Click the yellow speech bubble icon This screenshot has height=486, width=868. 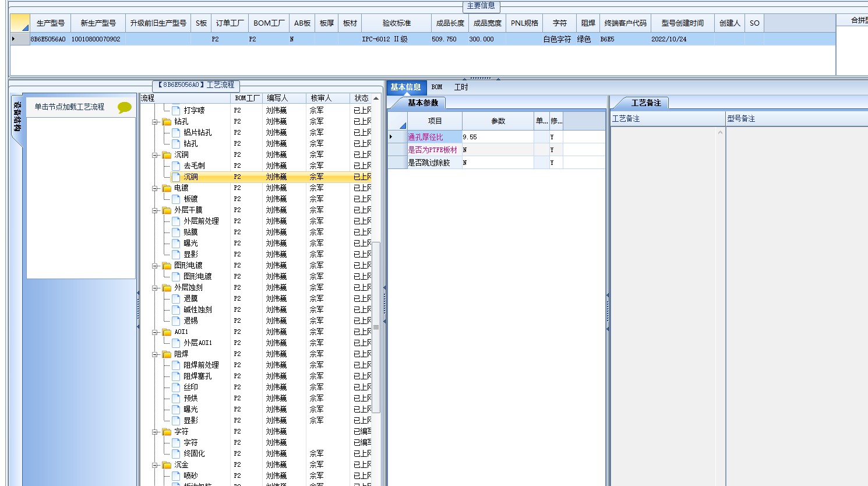[x=124, y=107]
